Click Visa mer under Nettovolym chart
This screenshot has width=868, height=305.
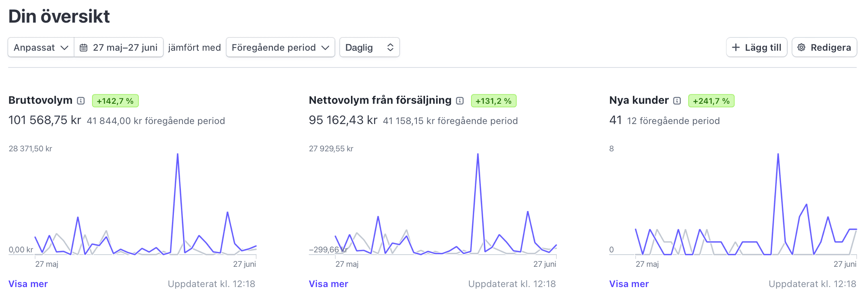point(328,284)
